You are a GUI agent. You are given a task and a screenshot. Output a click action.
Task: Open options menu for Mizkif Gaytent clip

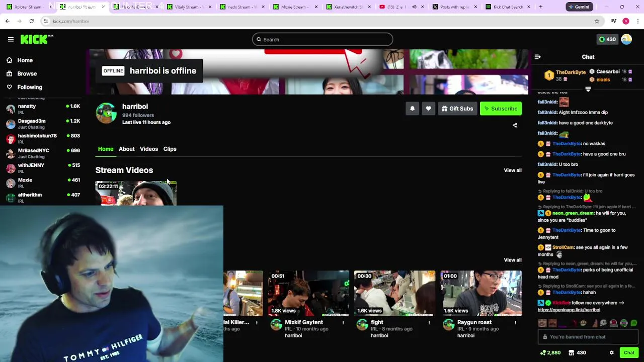343,323
